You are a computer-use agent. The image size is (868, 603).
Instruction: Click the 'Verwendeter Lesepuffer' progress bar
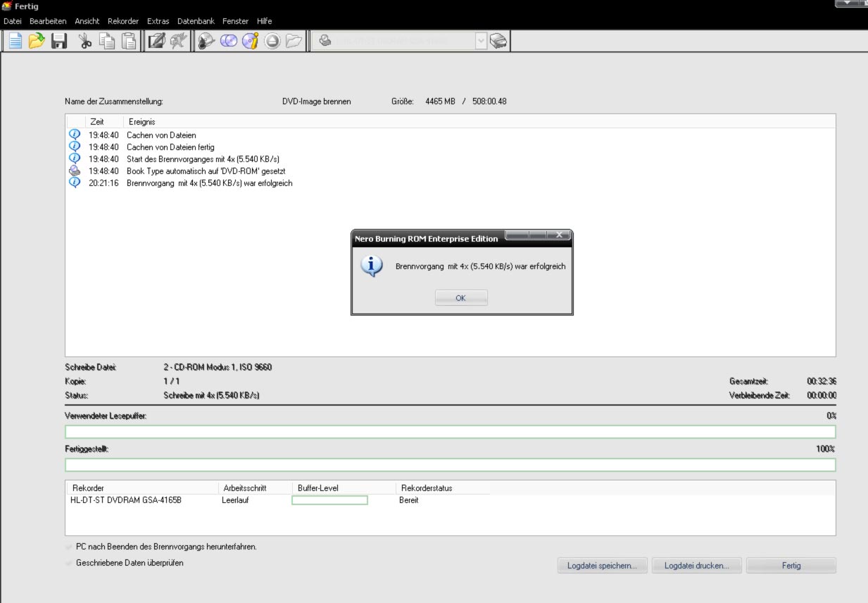click(451, 432)
